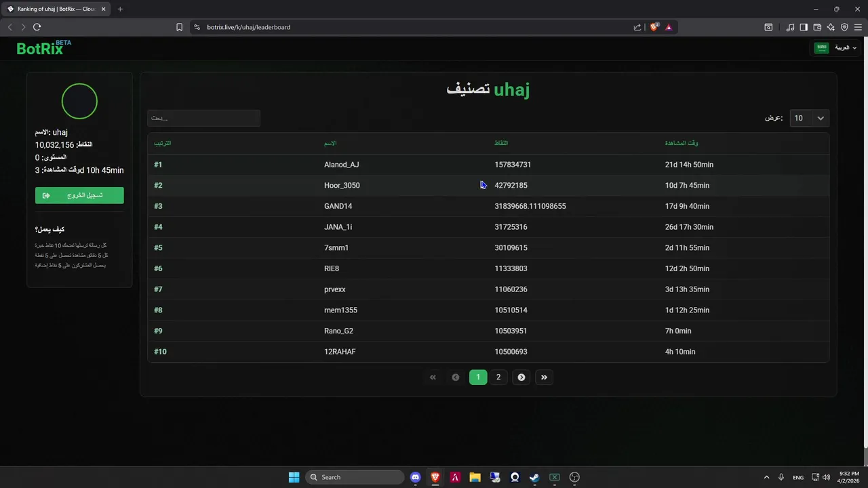Open File Explorer from the taskbar
The height and width of the screenshot is (488, 868).
(475, 477)
